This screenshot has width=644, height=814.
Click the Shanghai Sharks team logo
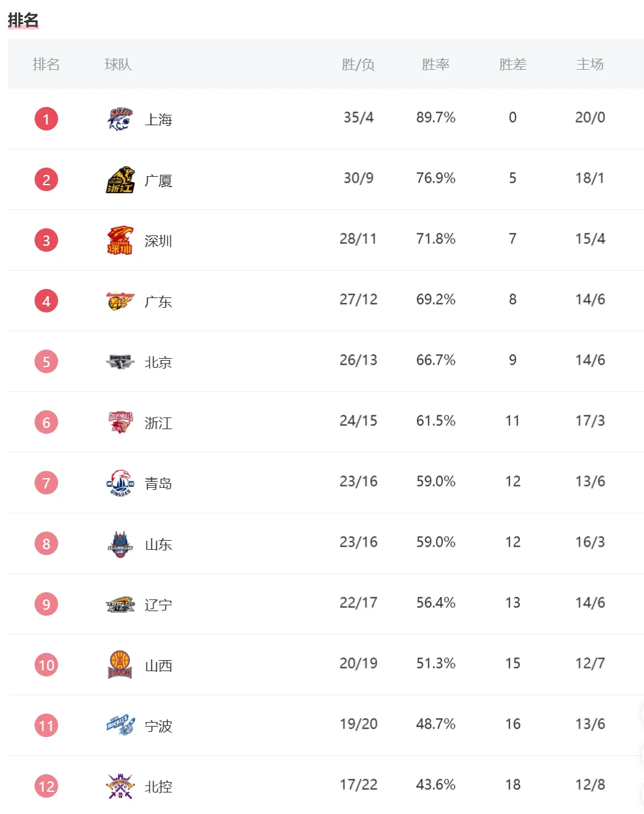120,119
